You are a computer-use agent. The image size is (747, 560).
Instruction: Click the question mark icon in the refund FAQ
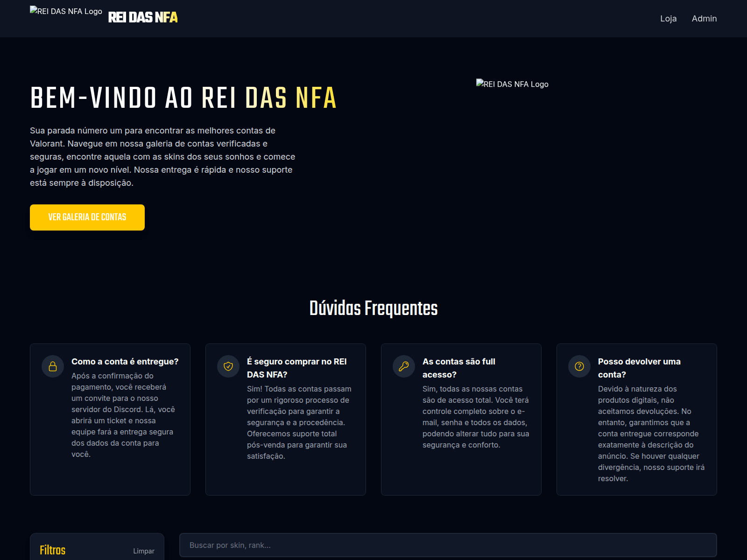(579, 366)
